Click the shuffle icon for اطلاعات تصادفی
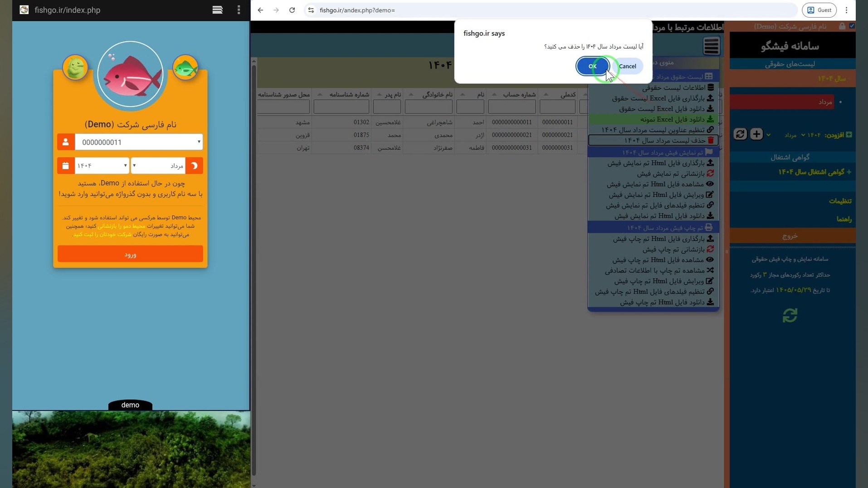 [x=710, y=271]
